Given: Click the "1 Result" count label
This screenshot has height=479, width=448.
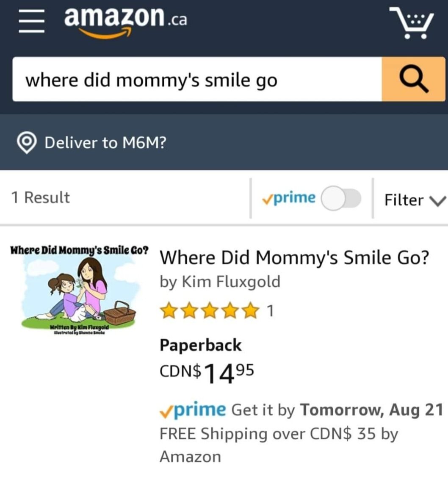Looking at the screenshot, I should (40, 197).
